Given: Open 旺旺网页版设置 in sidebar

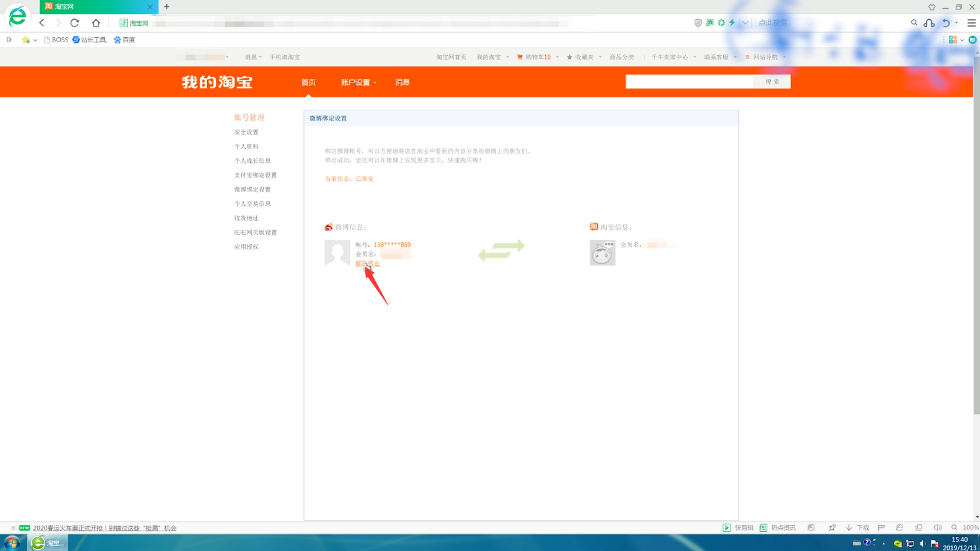Looking at the screenshot, I should click(x=256, y=232).
